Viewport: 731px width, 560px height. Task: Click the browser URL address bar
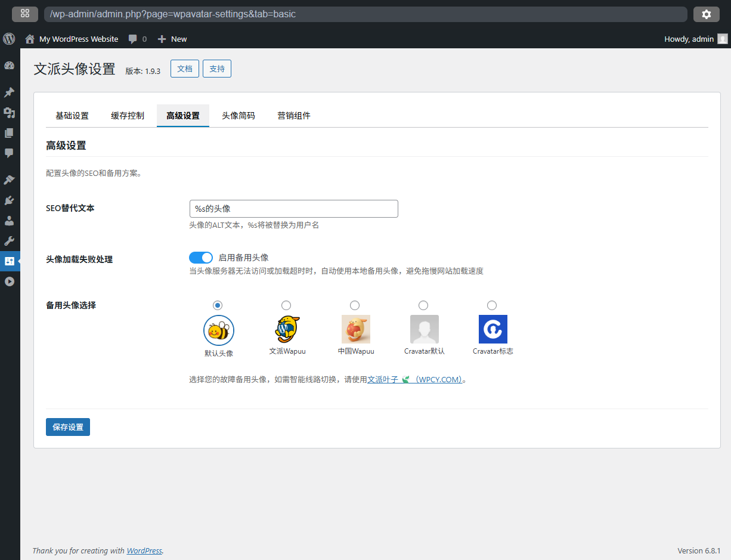(365, 14)
